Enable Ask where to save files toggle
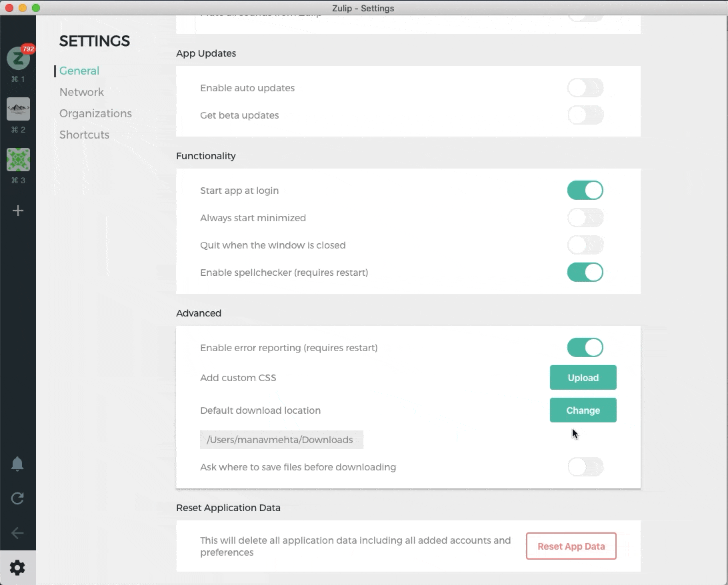The width and height of the screenshot is (728, 585). coord(585,466)
